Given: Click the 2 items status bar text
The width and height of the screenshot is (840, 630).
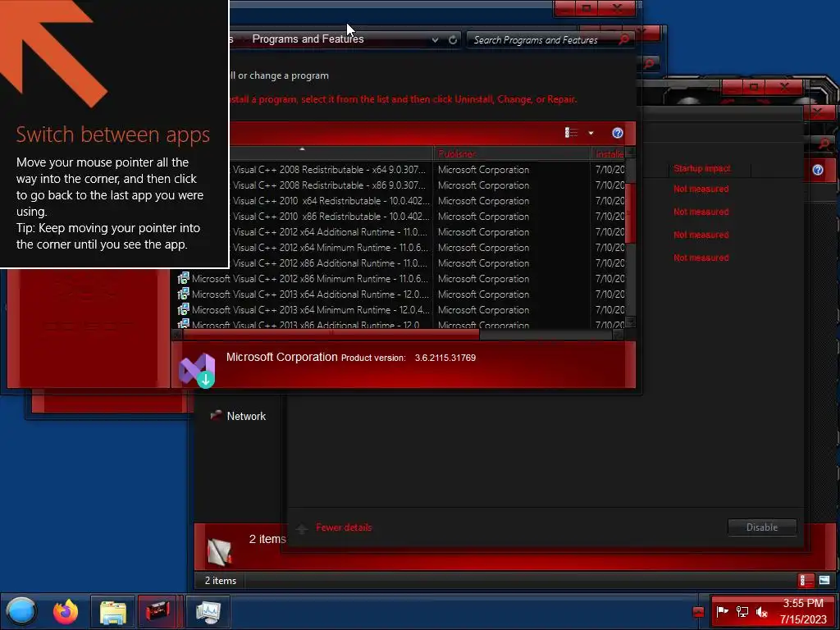Looking at the screenshot, I should [220, 581].
